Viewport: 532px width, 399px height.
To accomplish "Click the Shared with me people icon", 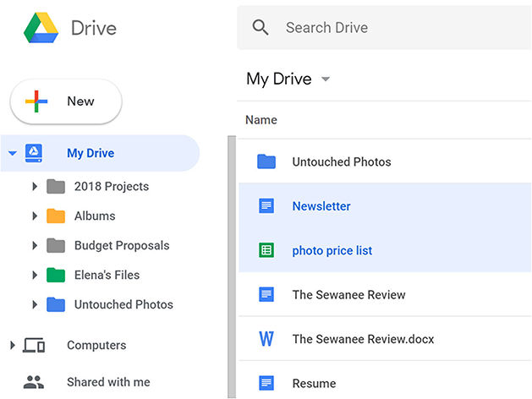I will tap(33, 382).
